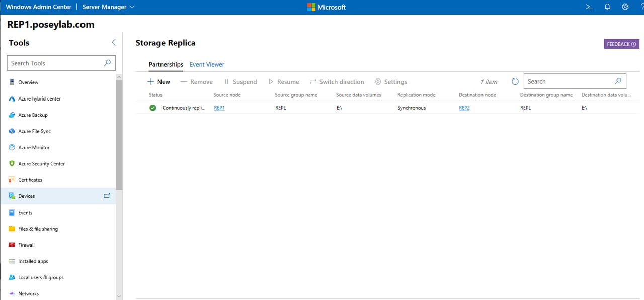Viewport: 644px width, 300px height.
Task: Click the notifications bell icon
Action: [607, 7]
